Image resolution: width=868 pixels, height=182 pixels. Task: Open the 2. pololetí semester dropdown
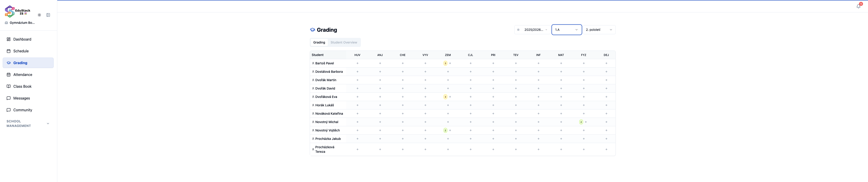tap(599, 30)
